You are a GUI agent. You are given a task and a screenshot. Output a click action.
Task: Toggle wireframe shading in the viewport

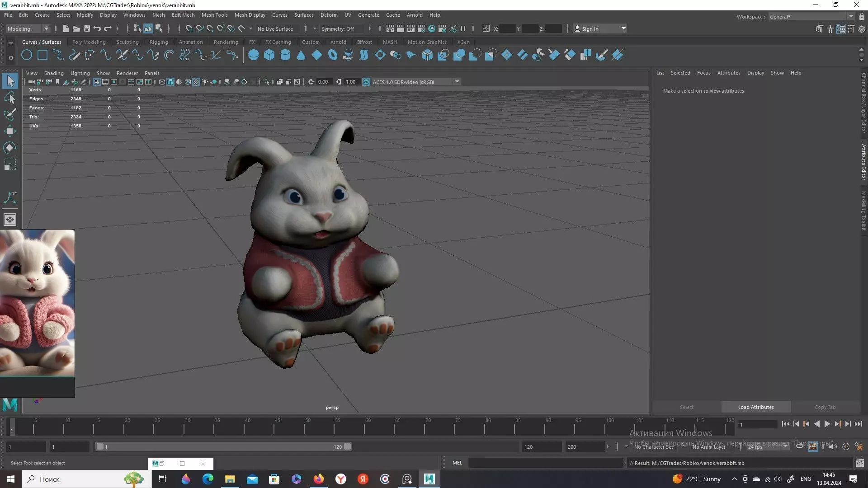click(x=162, y=82)
